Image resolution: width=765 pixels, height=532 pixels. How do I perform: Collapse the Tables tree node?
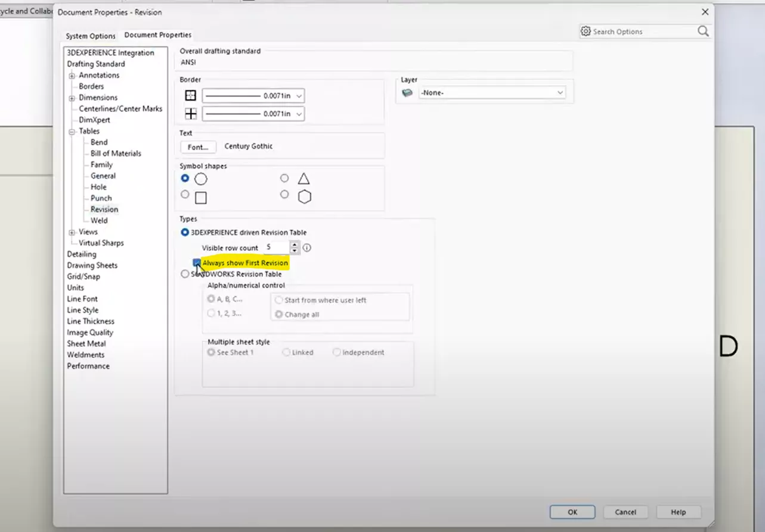point(72,132)
